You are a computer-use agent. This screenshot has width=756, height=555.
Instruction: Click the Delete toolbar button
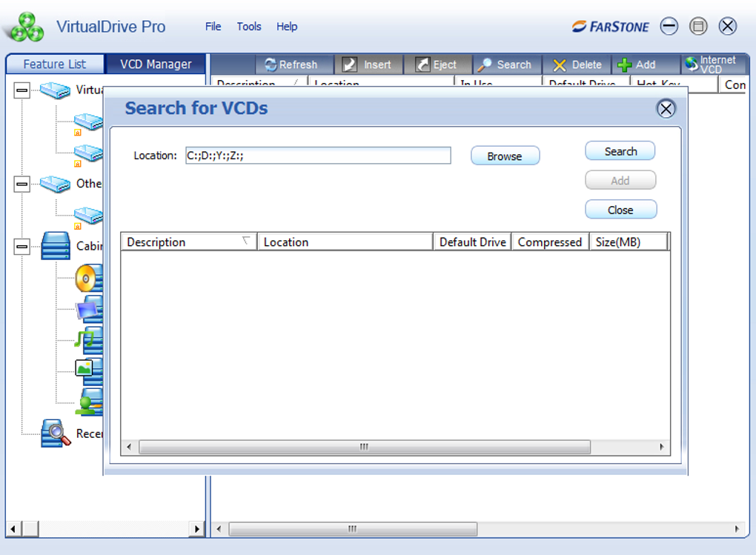point(577,64)
